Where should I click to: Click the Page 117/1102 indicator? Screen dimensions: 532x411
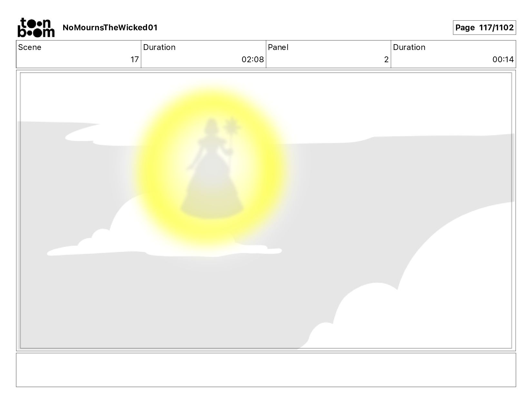(x=484, y=28)
